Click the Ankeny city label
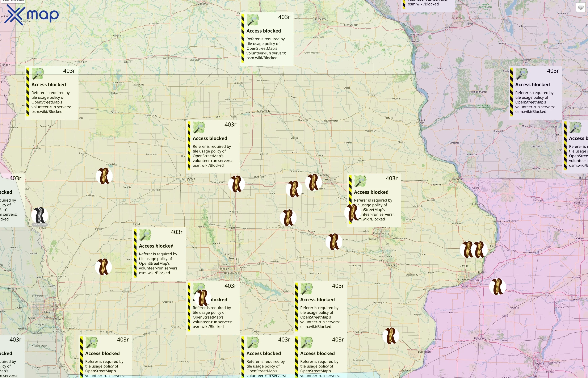This screenshot has width=588, height=378. pyautogui.click(x=233, y=258)
